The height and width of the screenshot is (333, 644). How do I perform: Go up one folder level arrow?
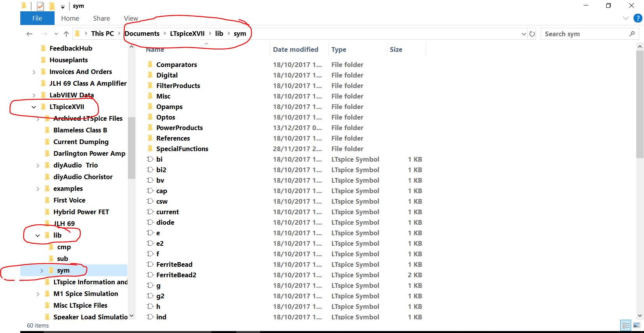click(66, 34)
